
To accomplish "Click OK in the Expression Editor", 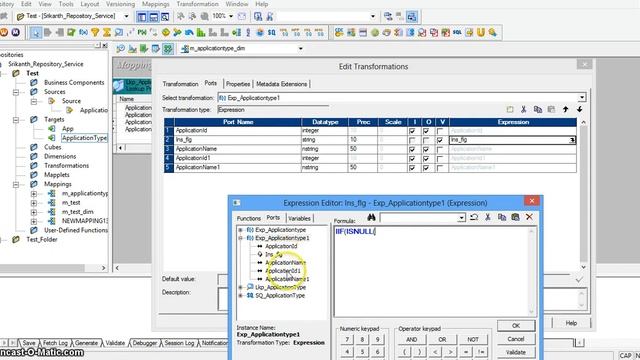I will 516,326.
